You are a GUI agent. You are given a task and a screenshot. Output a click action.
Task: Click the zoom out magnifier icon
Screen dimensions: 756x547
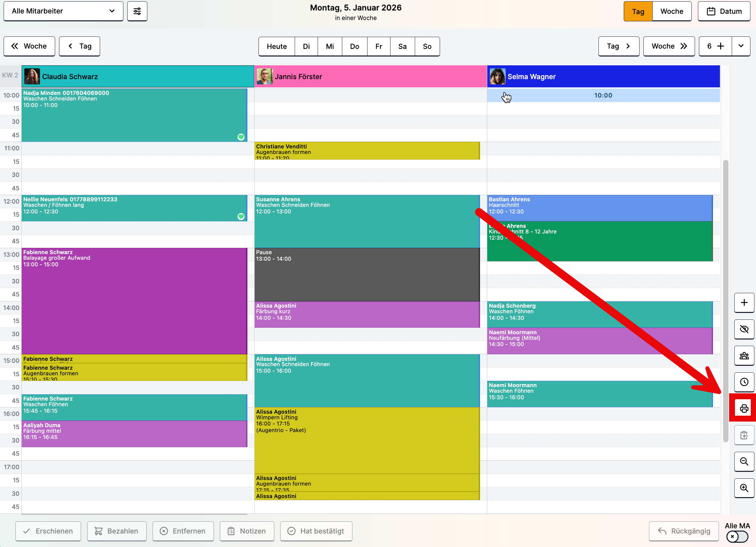(744, 461)
